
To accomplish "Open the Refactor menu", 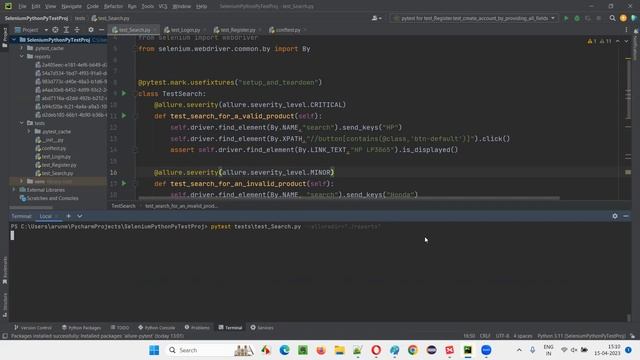I will [x=113, y=6].
